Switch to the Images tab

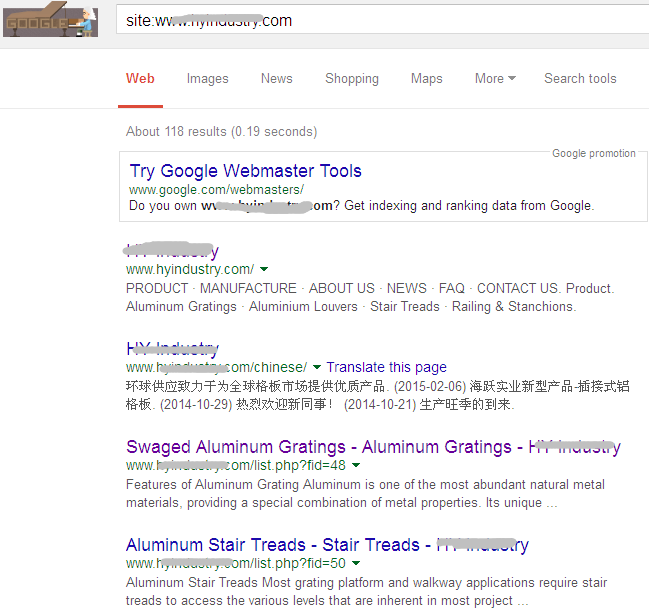click(207, 78)
